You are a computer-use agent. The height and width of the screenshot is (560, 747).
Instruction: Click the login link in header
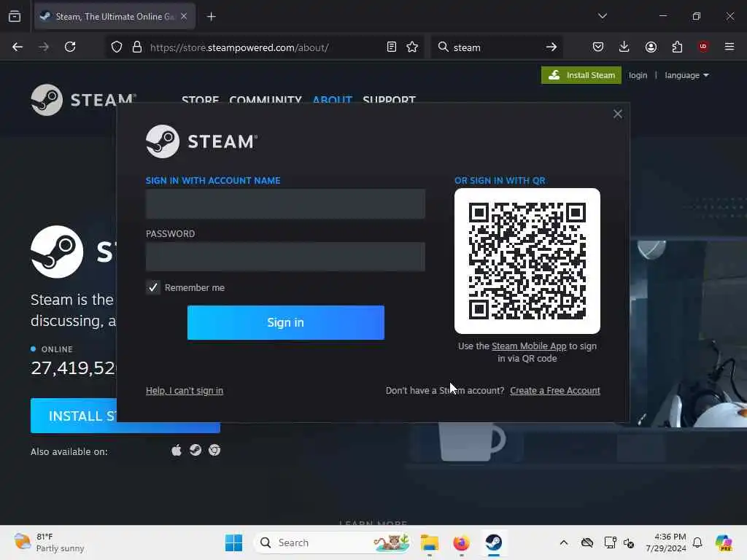638,75
